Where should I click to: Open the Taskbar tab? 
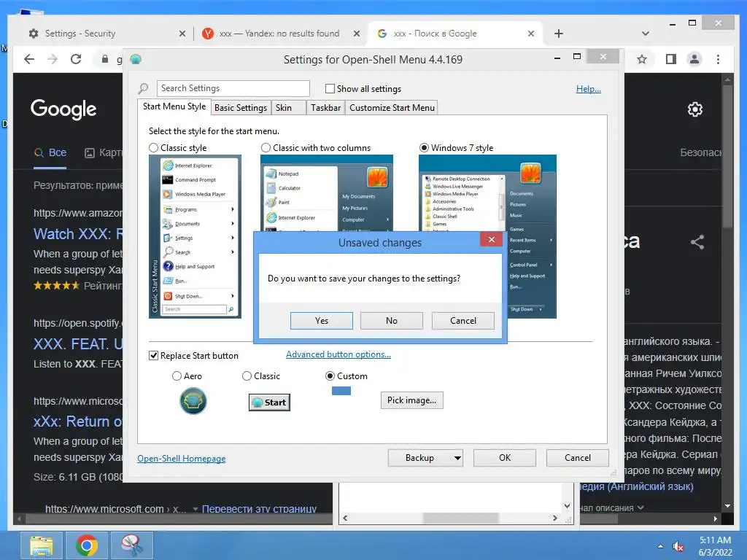326,108
